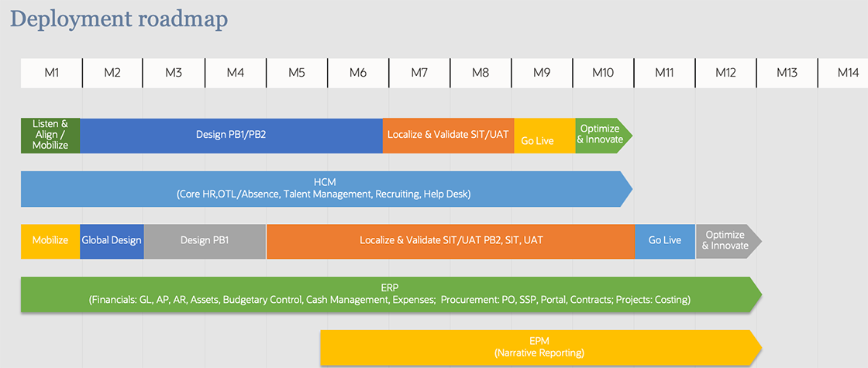Select the Localize & Validate PB2, SIT, UAT bar
This screenshot has height=368, width=868.
[x=450, y=241]
